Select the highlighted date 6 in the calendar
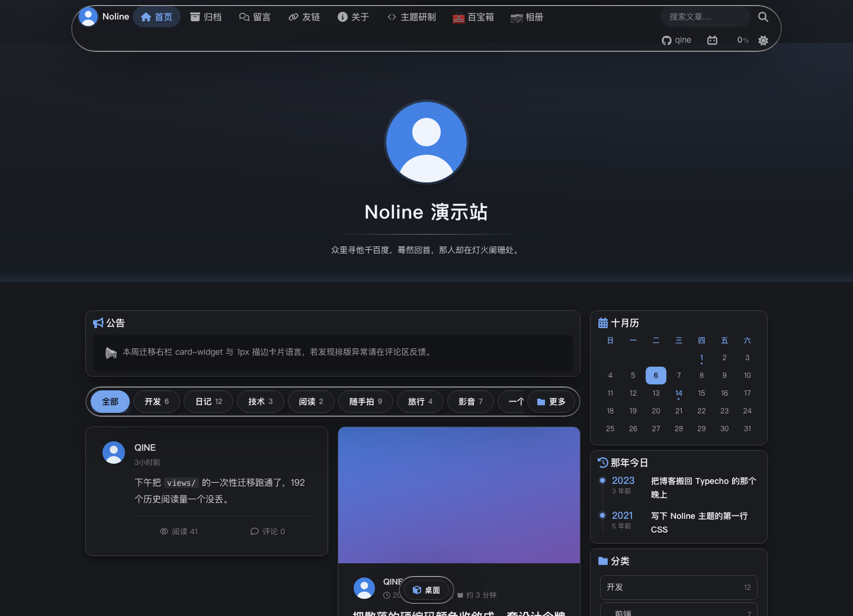Image resolution: width=853 pixels, height=616 pixels. (x=656, y=376)
